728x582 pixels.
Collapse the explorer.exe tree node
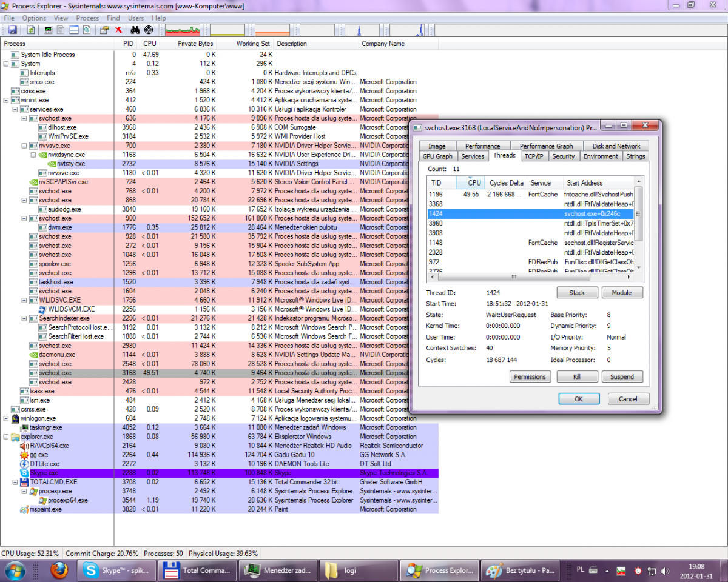pos(6,436)
